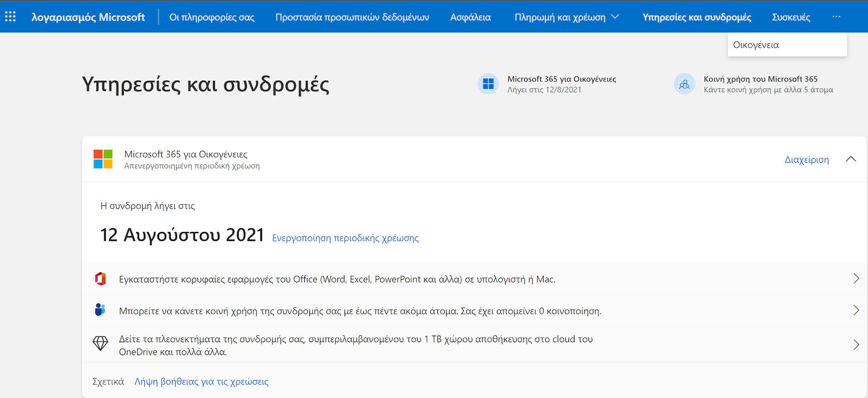Click the Microsoft 365 blue windows icon
Screen dimensions: 868x398
click(488, 84)
